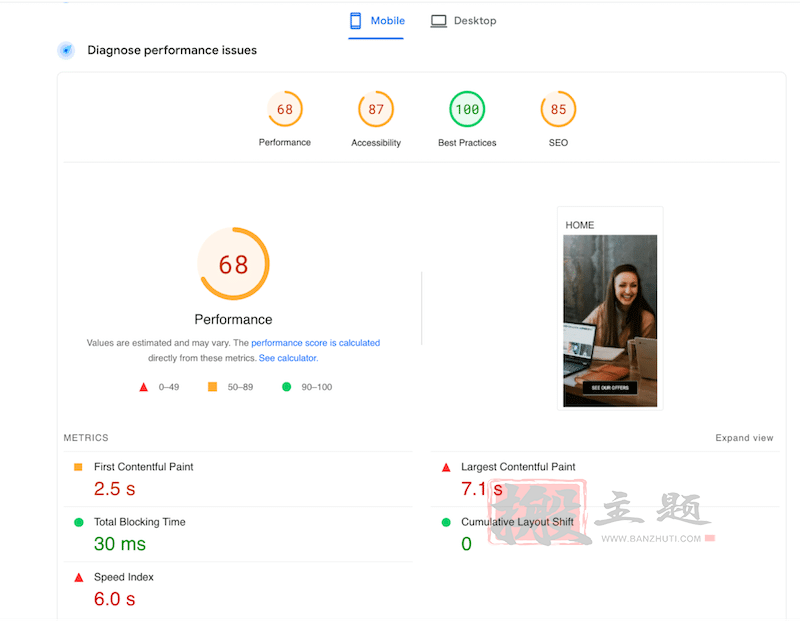
Task: Click the Cumulative Layout Shift value 0
Action: (466, 544)
